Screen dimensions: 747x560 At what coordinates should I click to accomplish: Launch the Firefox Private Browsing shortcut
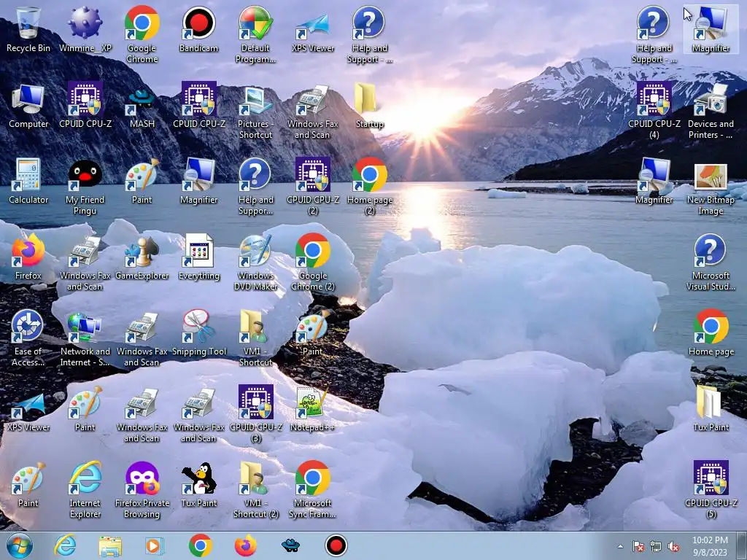pyautogui.click(x=142, y=489)
